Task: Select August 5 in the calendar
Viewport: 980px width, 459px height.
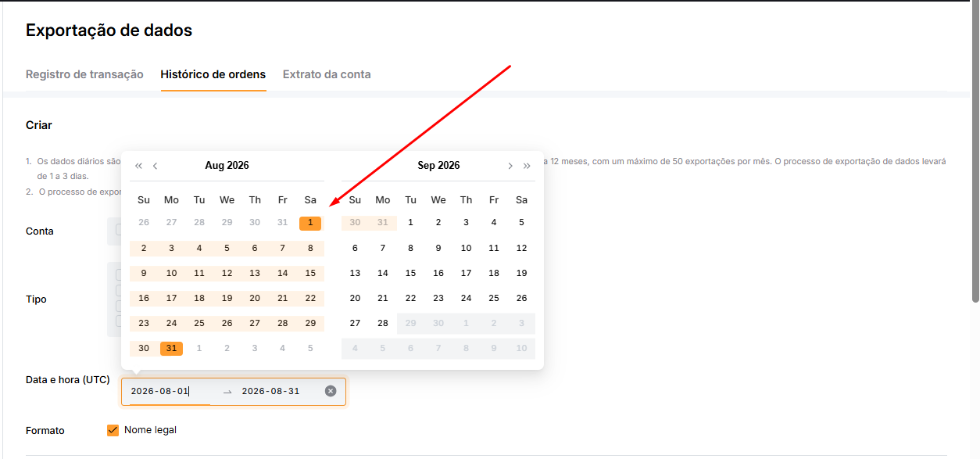Action: click(x=227, y=249)
